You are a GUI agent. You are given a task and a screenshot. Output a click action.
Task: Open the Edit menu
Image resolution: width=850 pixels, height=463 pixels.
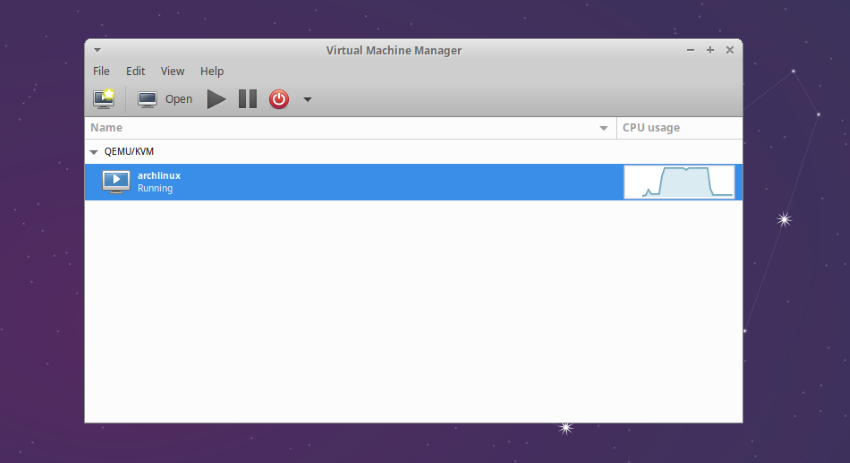(135, 71)
